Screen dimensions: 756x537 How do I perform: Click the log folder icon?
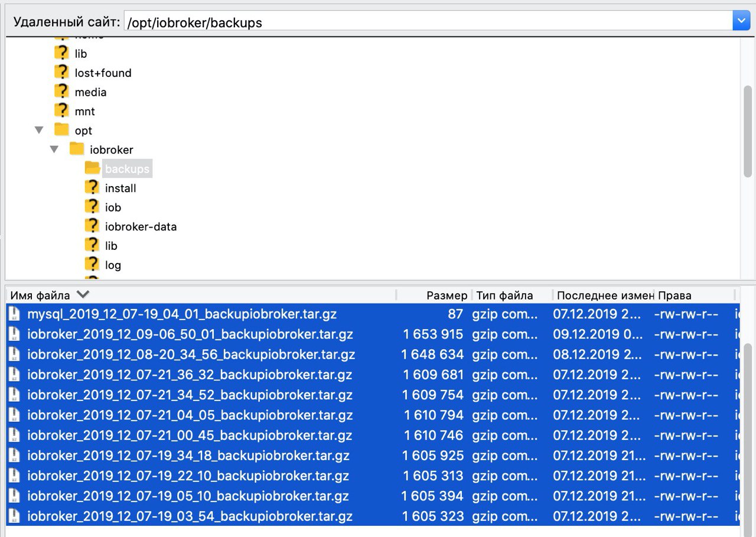click(x=92, y=264)
